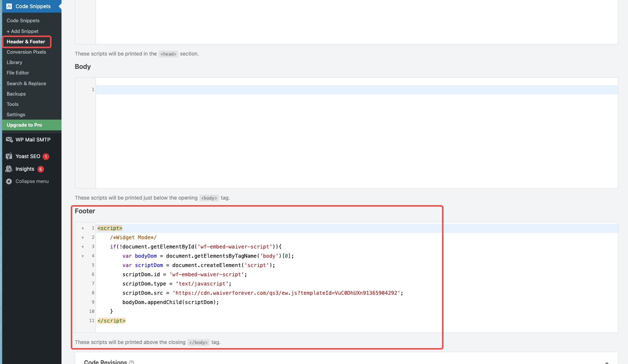Viewport: 628px width, 364px height.
Task: Open the Backups menu item
Action: tap(16, 94)
